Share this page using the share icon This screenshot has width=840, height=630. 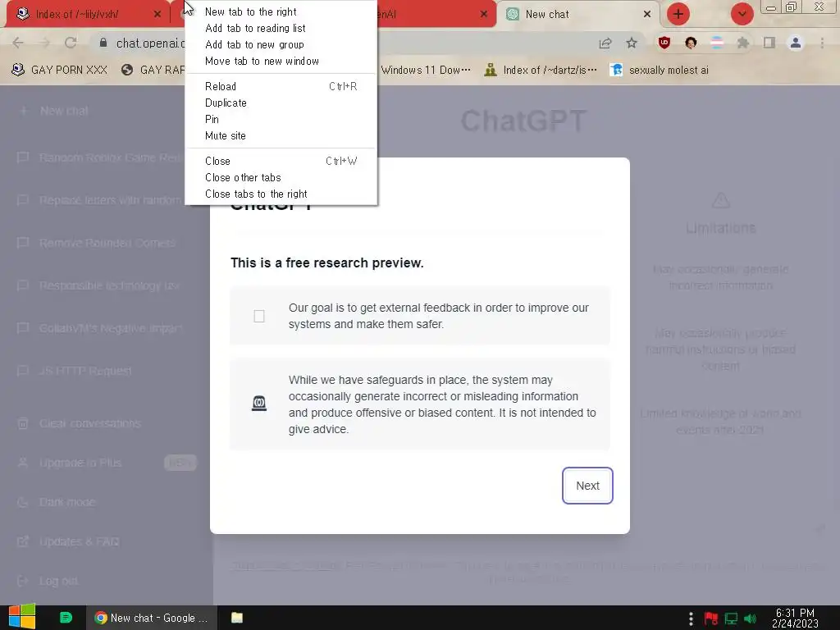pyautogui.click(x=605, y=43)
